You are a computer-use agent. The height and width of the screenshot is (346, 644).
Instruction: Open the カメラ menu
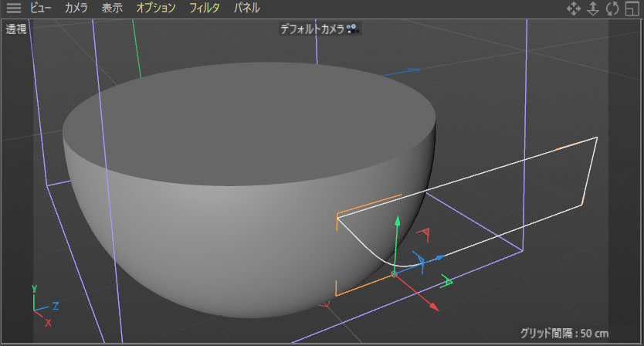tap(76, 8)
